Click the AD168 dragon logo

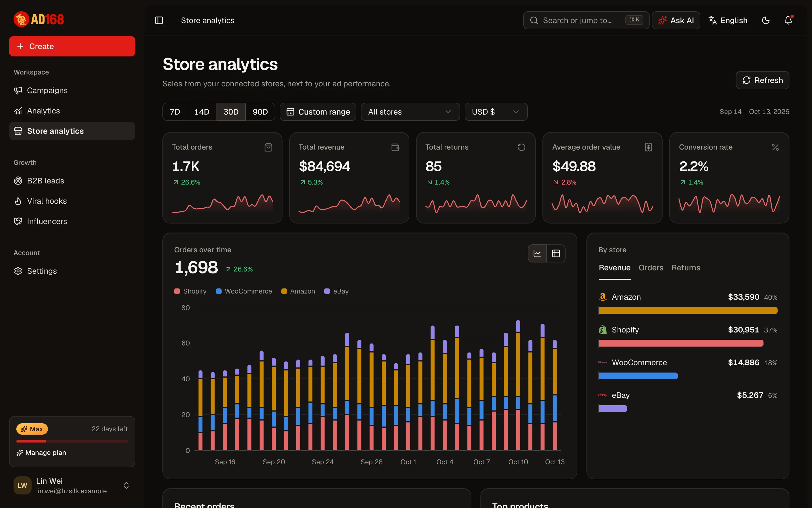[x=39, y=19]
